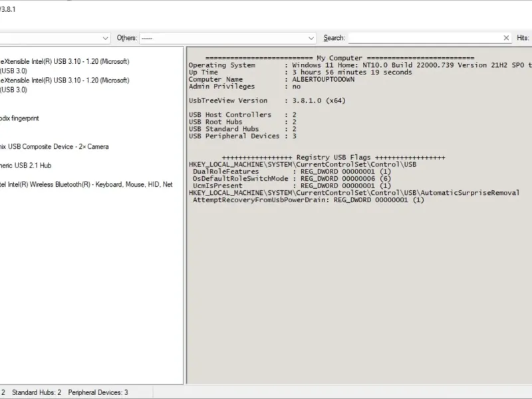This screenshot has height=399, width=532.
Task: Select second eXtensible Intel(R) USB 3.10 controller
Action: pos(65,80)
